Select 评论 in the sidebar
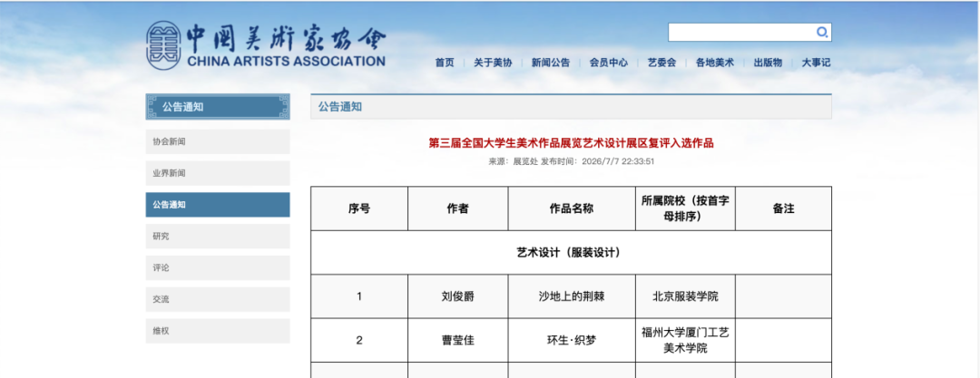The width and height of the screenshot is (980, 378). click(x=218, y=268)
